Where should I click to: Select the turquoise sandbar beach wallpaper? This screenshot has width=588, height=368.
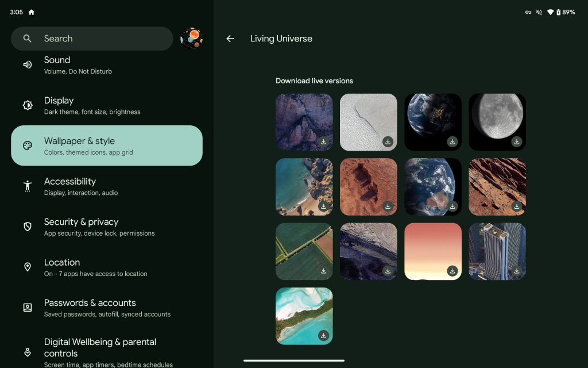pyautogui.click(x=304, y=315)
